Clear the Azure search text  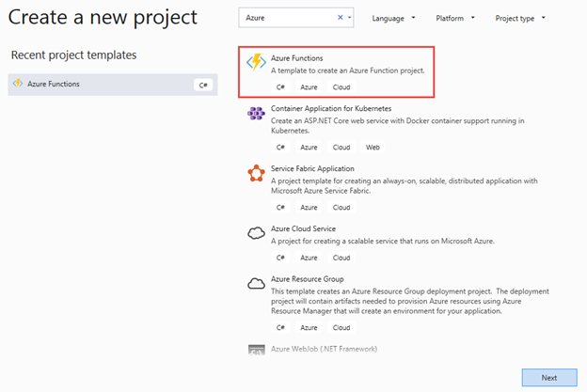(341, 17)
